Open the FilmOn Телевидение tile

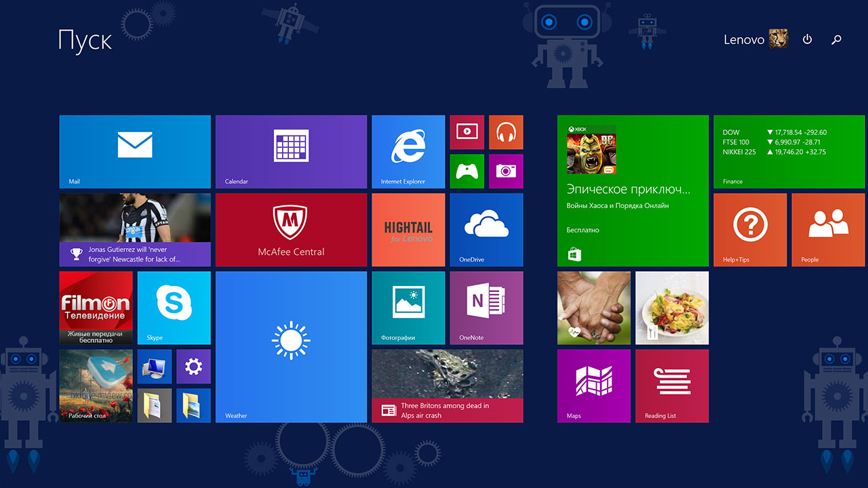coord(96,308)
